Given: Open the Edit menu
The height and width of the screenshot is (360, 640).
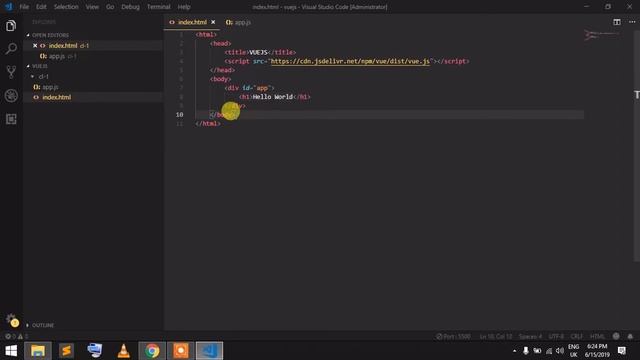Looking at the screenshot, I should coord(41,7).
